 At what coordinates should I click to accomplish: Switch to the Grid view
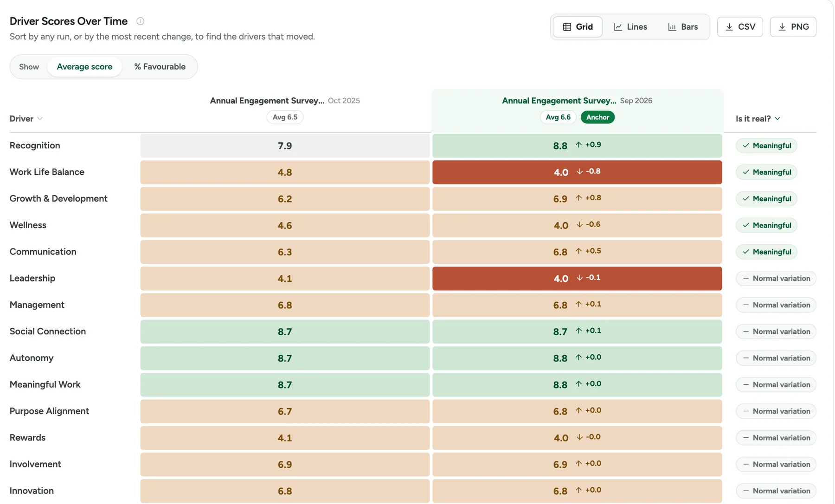tap(578, 27)
